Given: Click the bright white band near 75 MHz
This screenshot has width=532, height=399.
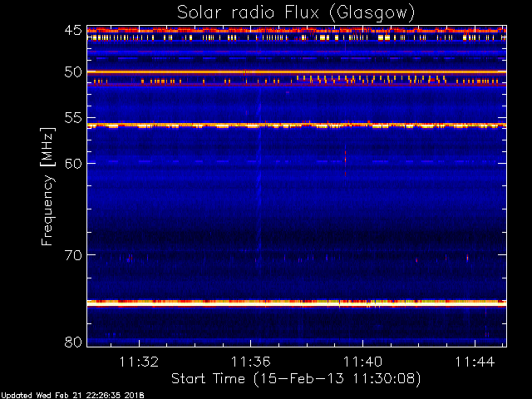Looking at the screenshot, I should coord(296,303).
